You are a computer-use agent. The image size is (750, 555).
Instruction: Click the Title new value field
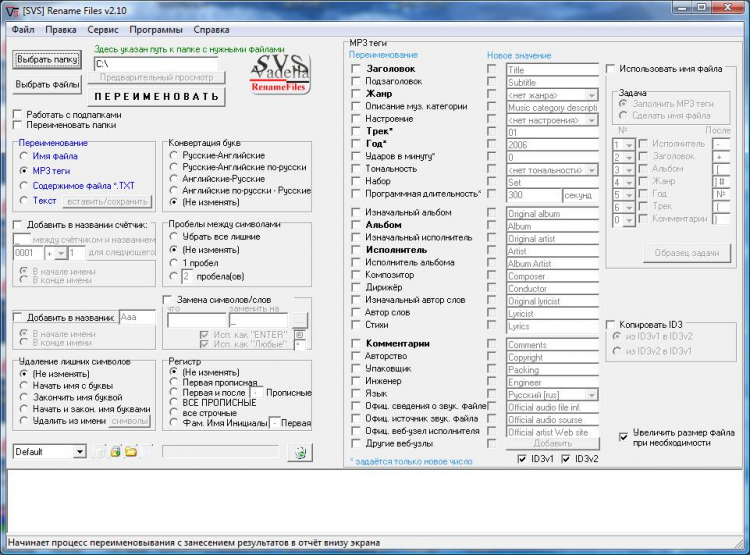(552, 70)
